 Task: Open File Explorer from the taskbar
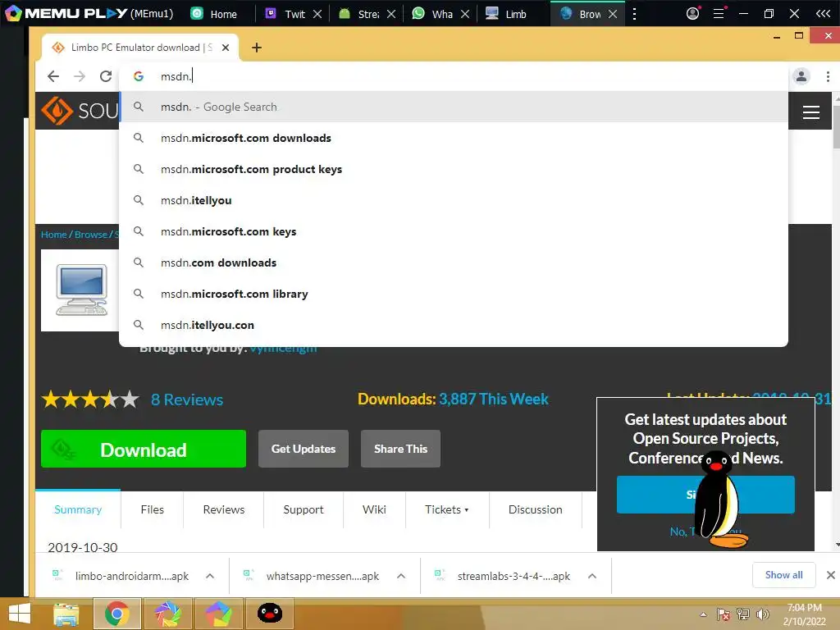pos(66,614)
